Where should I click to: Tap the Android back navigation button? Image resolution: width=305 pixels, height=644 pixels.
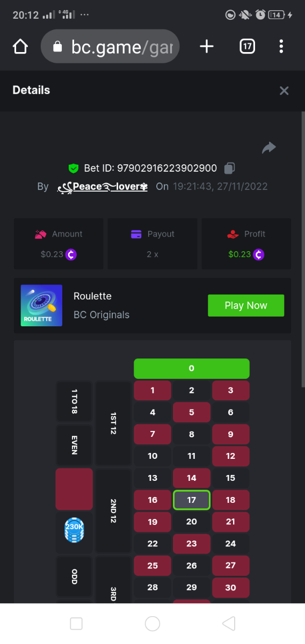(229, 623)
